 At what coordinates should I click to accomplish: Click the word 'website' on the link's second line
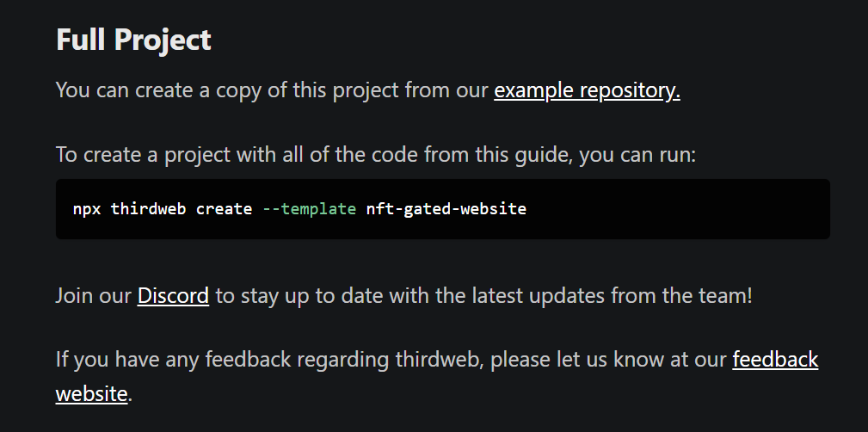[91, 394]
